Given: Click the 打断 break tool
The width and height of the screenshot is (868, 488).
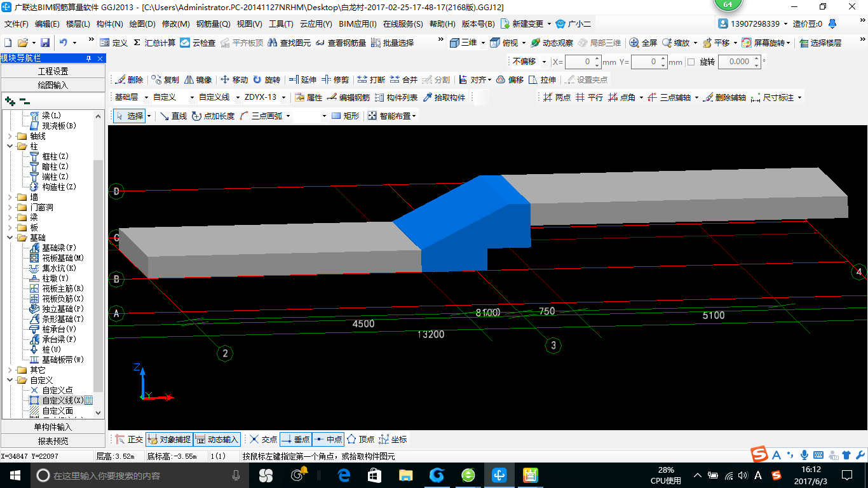Looking at the screenshot, I should coord(371,80).
